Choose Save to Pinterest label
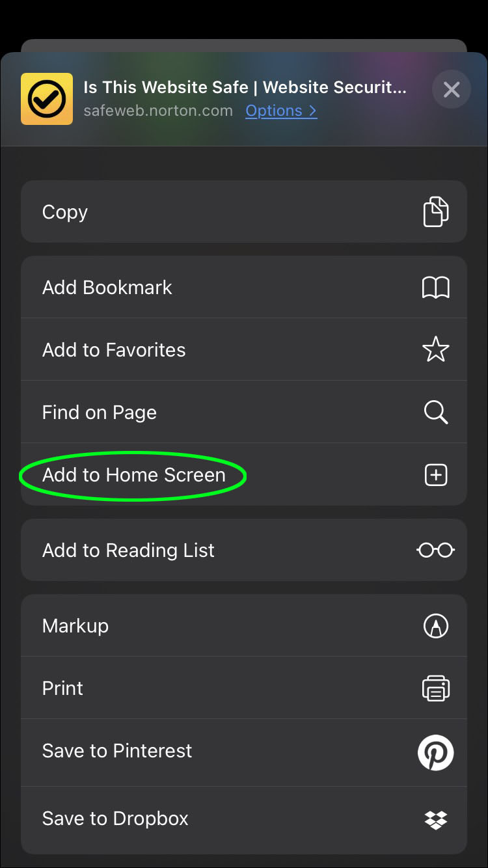Screen dimensions: 488x868 point(117,750)
